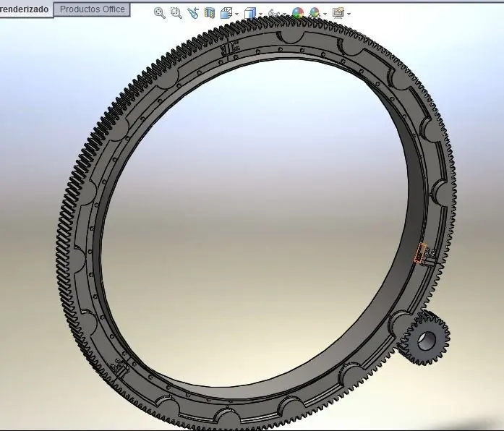
Task: Open the Edit Appearance color sphere
Action: pos(298,13)
